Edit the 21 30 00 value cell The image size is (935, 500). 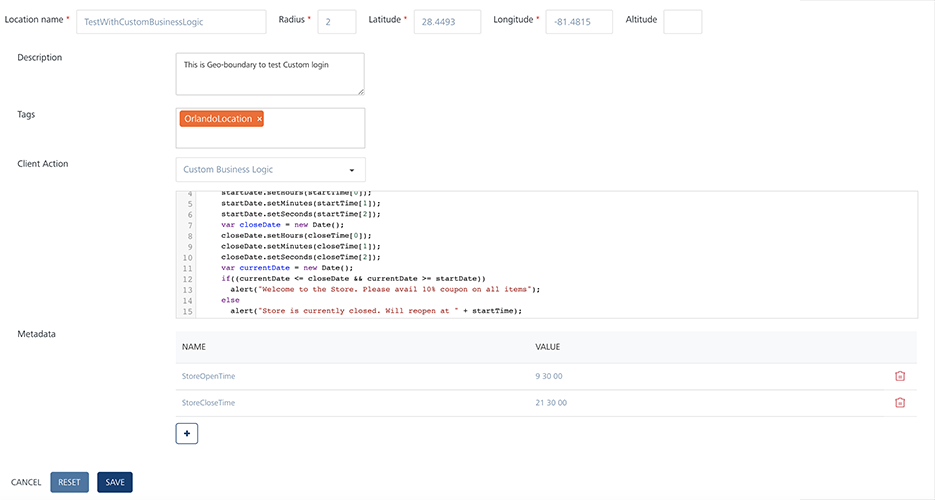pos(551,402)
